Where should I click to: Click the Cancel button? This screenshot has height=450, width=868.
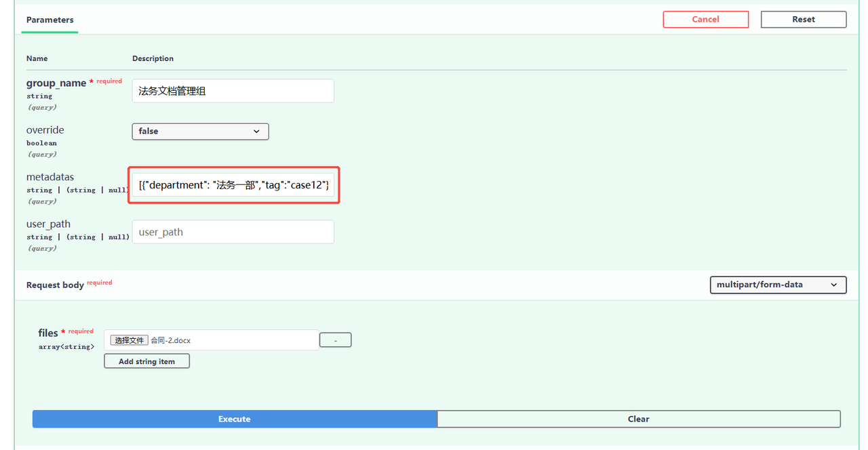(705, 20)
